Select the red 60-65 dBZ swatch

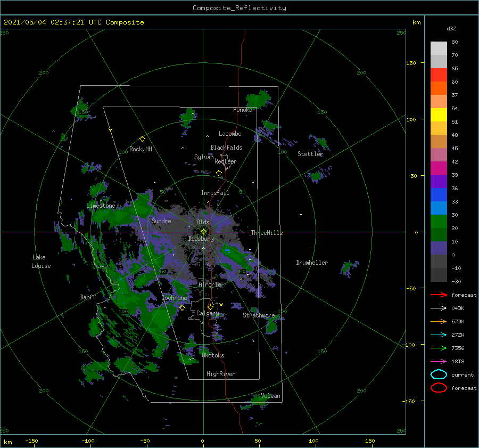(439, 75)
